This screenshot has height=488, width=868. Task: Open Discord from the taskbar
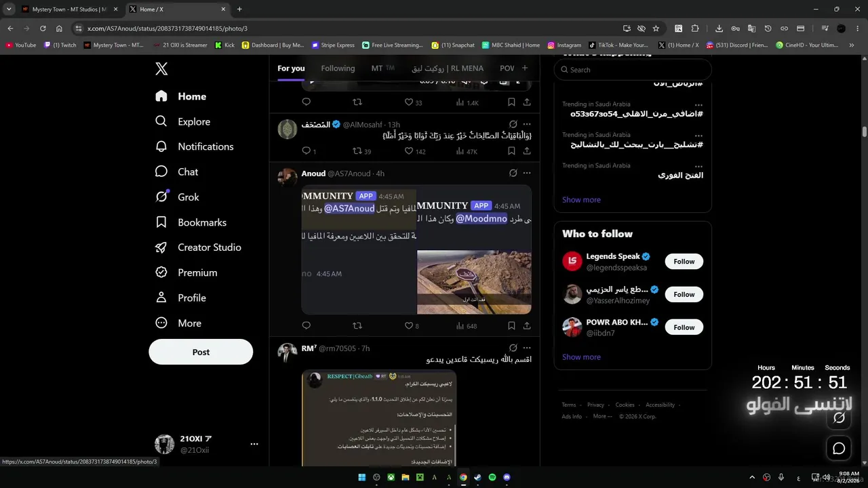coord(507,477)
